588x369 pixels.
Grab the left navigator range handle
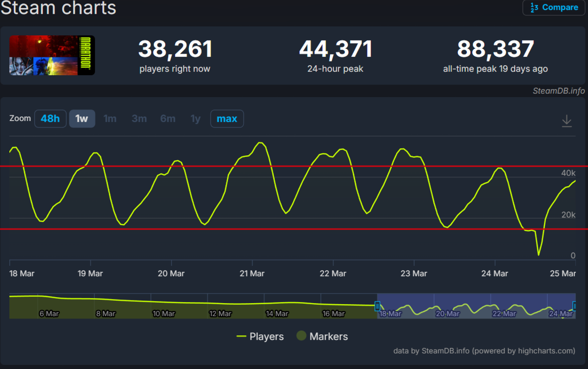click(377, 306)
